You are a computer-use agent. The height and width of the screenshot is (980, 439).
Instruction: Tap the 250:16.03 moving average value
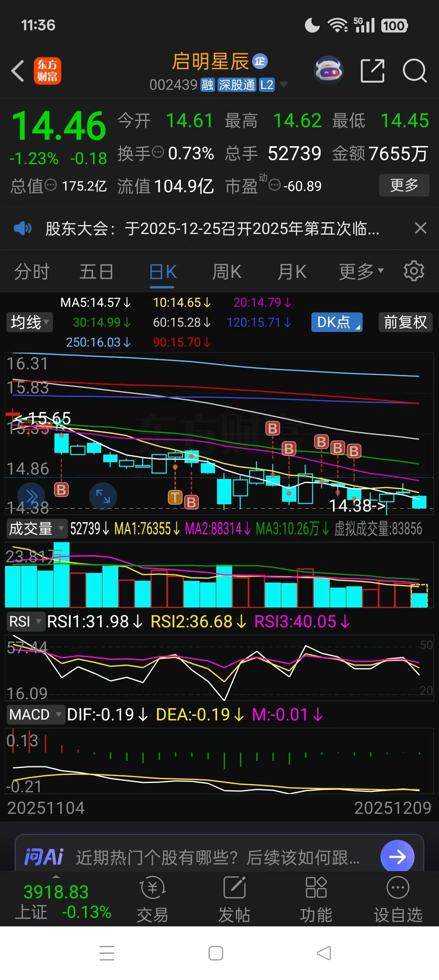tap(98, 342)
